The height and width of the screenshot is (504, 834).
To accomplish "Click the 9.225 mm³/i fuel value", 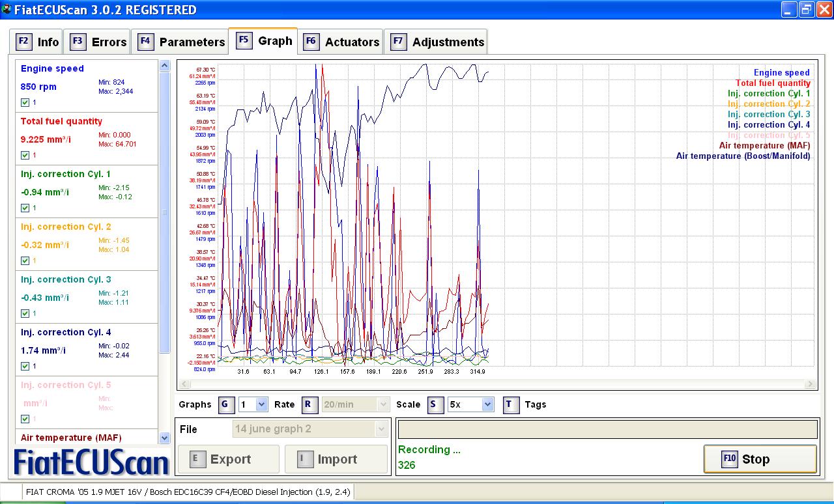I will pos(46,139).
